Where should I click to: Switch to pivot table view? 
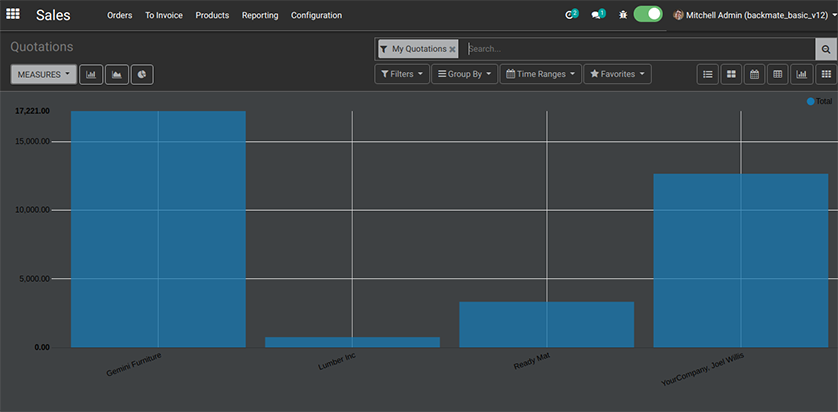(x=778, y=74)
